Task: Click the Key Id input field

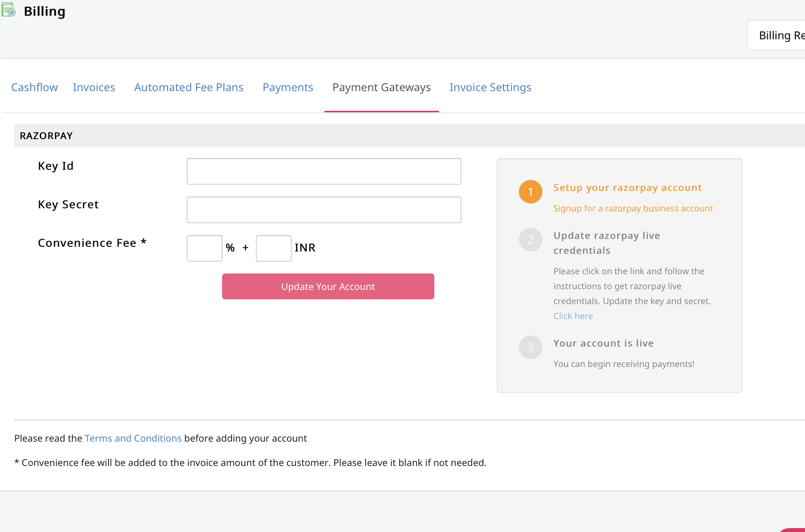Action: click(x=324, y=171)
